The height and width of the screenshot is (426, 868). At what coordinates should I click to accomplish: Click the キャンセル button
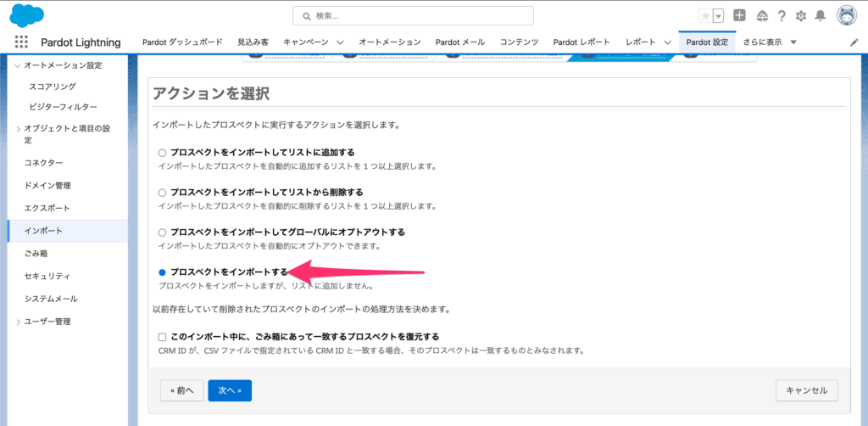tap(807, 390)
